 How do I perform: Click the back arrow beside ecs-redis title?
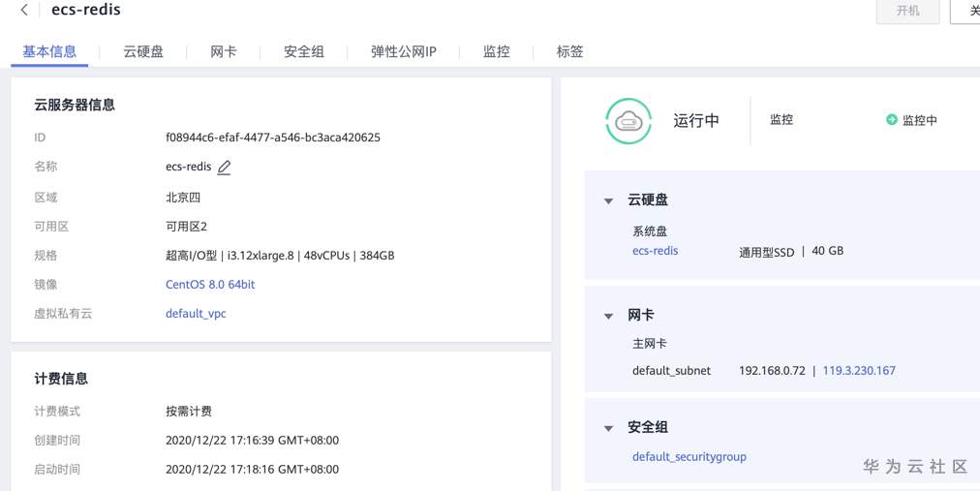point(24,11)
